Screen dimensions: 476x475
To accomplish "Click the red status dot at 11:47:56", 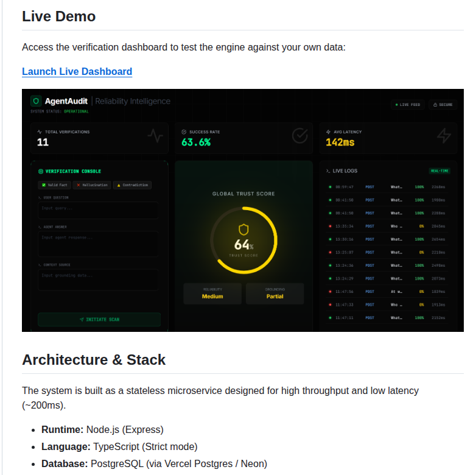I will click(330, 292).
